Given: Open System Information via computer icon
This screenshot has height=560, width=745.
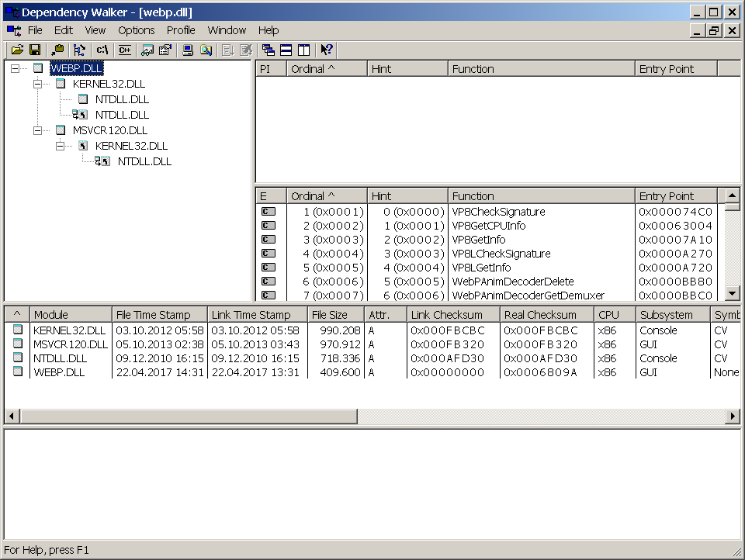Looking at the screenshot, I should click(x=187, y=50).
